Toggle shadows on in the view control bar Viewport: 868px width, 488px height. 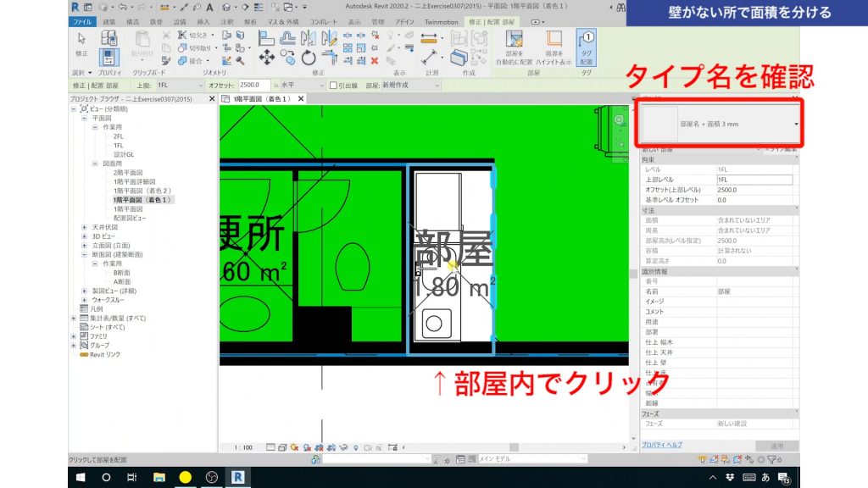[308, 447]
